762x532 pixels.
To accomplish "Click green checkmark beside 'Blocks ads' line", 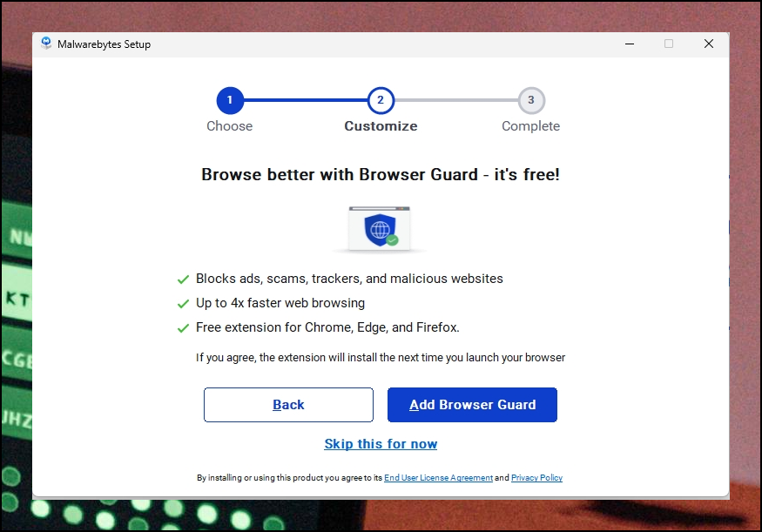I will pyautogui.click(x=183, y=279).
